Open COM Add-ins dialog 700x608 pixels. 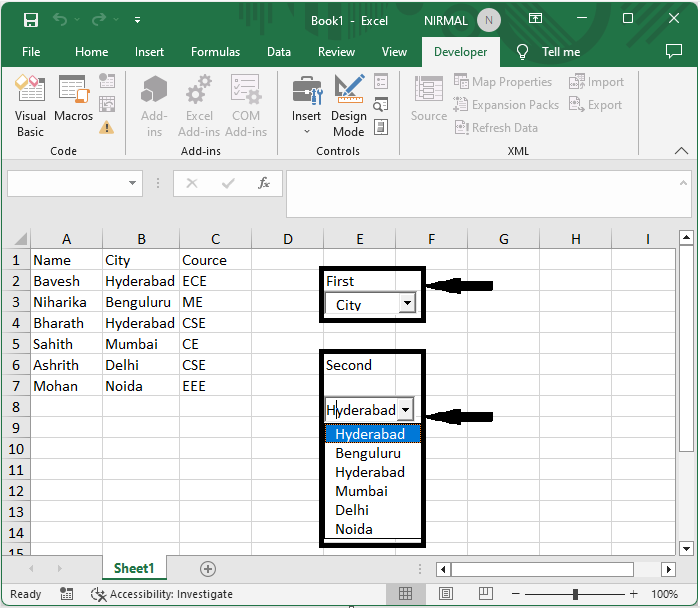pos(246,106)
